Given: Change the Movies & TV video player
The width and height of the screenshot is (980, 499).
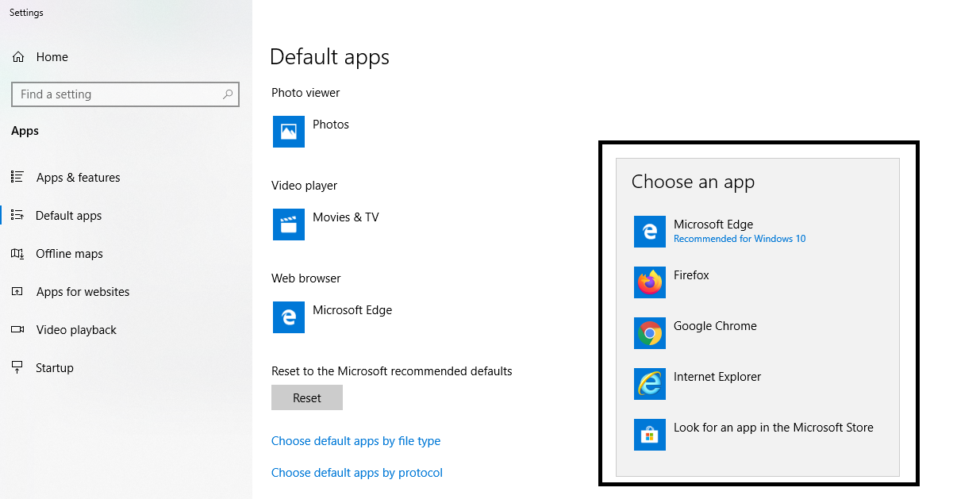Looking at the screenshot, I should 327,225.
